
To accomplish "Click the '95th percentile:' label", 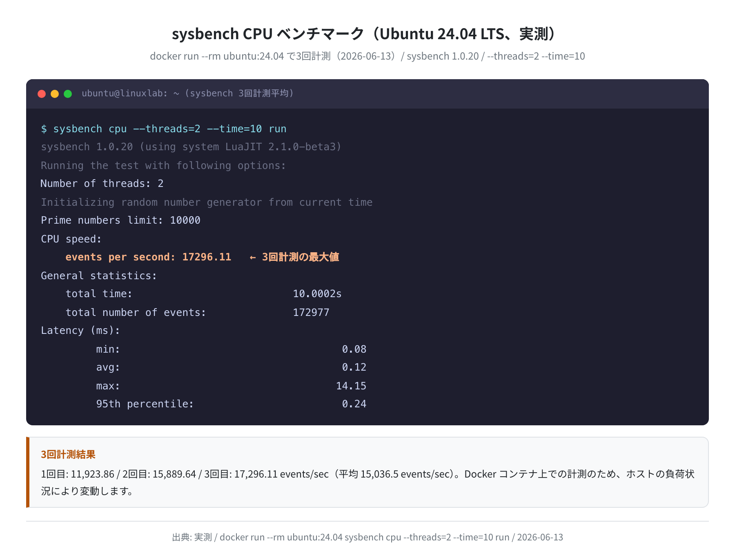I will [145, 404].
